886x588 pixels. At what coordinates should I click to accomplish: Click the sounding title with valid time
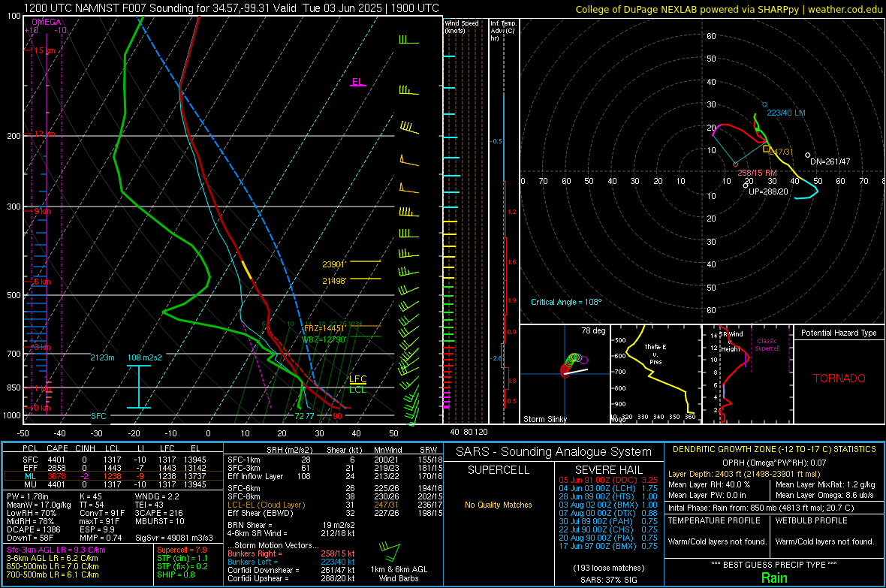click(231, 8)
